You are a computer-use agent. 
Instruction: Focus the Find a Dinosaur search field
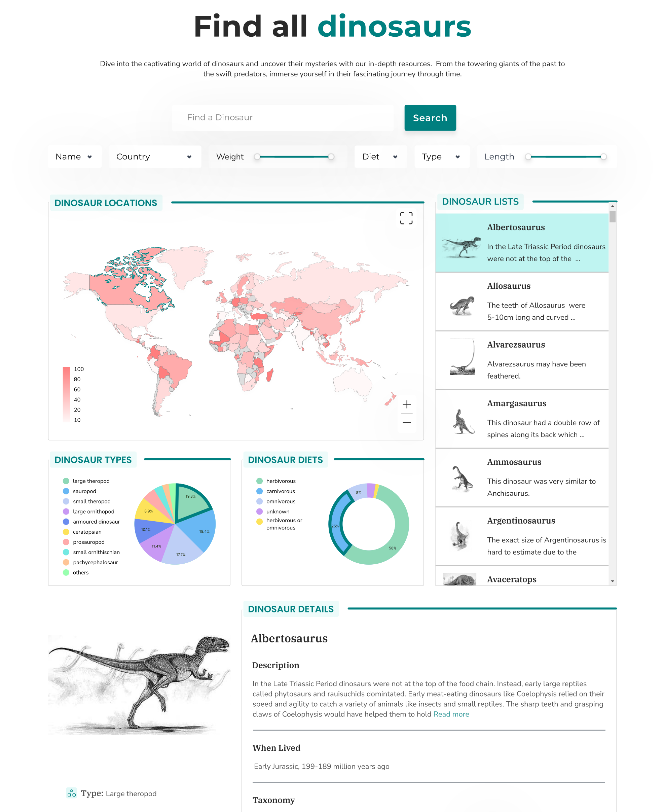pyautogui.click(x=283, y=117)
